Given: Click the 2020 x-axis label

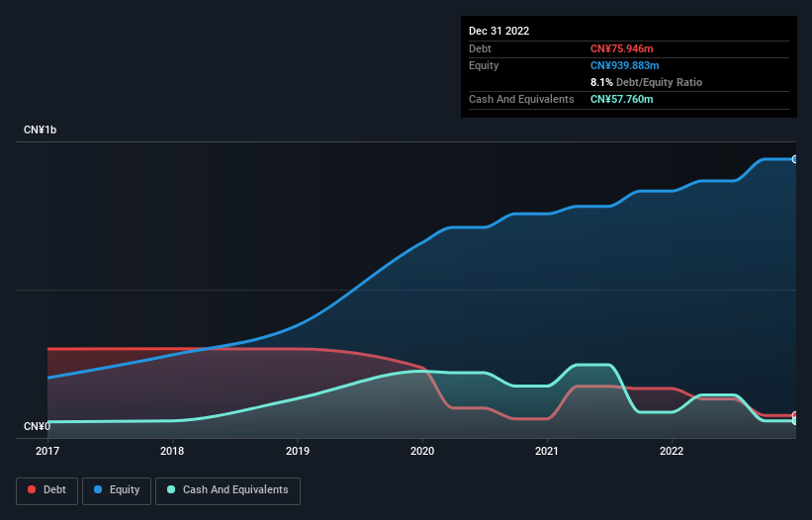Looking at the screenshot, I should point(422,451).
